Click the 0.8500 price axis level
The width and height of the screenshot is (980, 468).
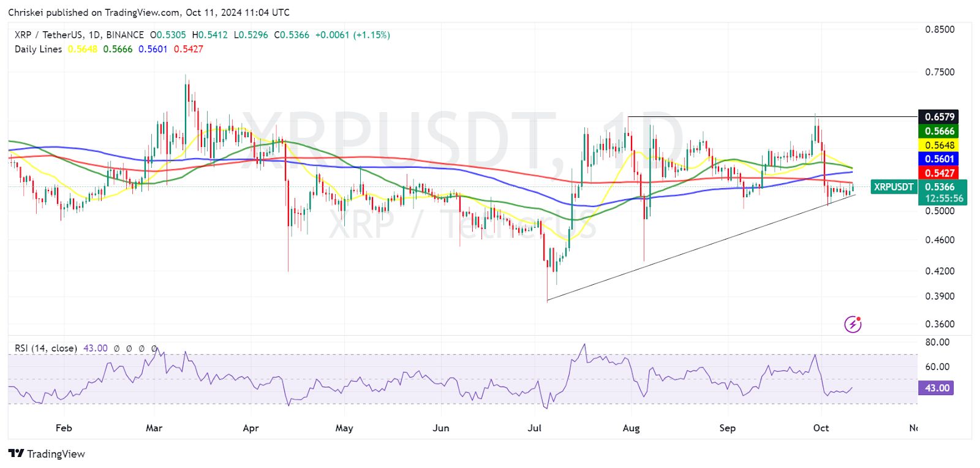(940, 29)
